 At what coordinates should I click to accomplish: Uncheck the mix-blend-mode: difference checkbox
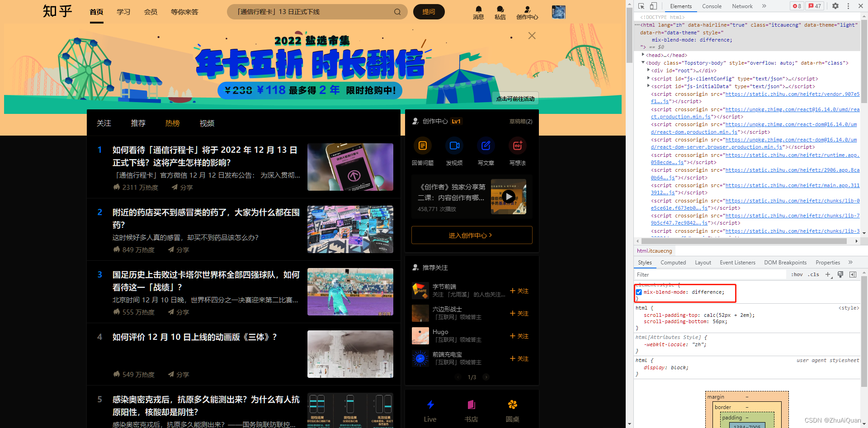pyautogui.click(x=639, y=292)
